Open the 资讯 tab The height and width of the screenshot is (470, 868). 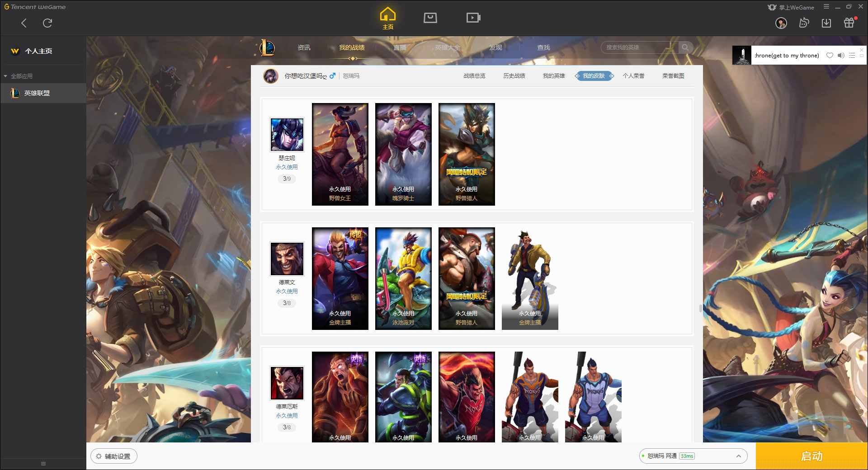tap(304, 47)
